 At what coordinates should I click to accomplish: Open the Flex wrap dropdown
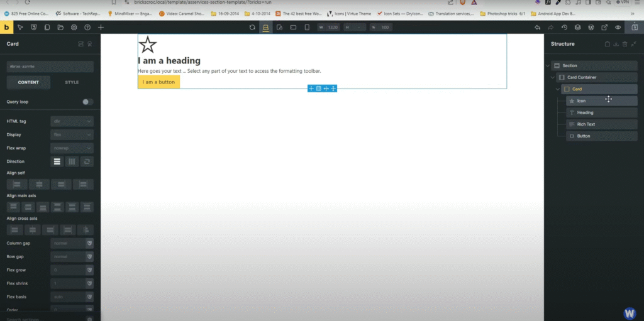tap(72, 148)
